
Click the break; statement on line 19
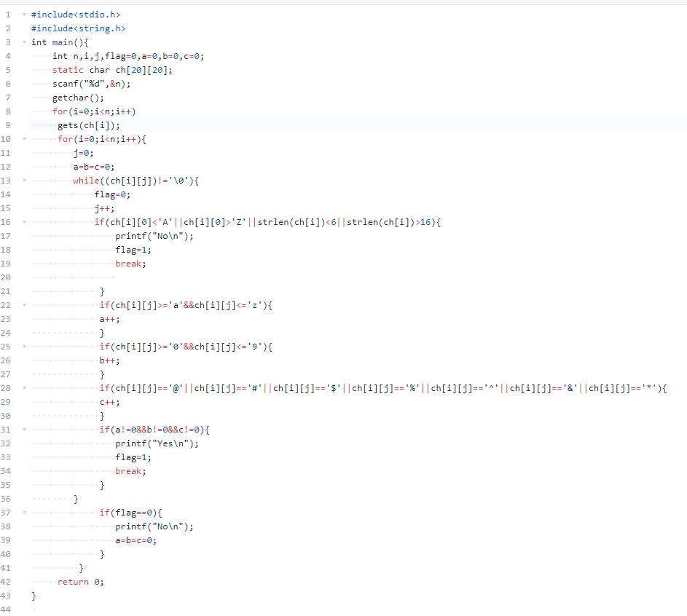[x=130, y=264]
